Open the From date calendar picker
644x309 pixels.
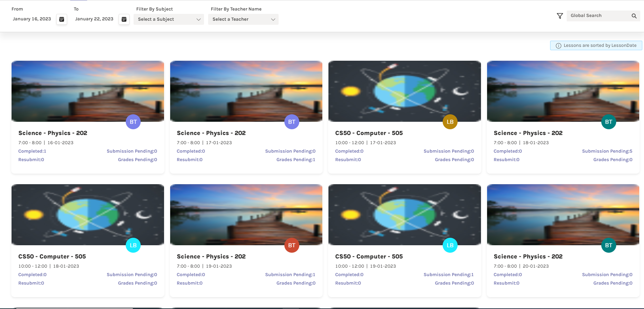pos(61,19)
